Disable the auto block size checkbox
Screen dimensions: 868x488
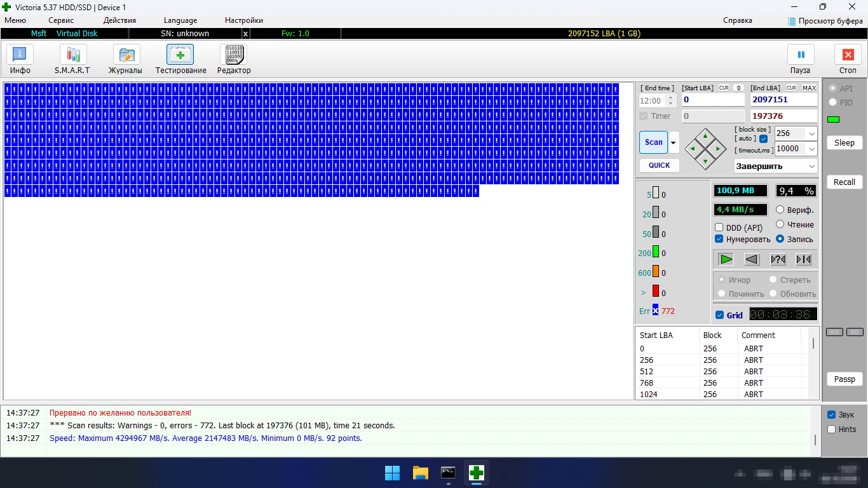coord(763,139)
